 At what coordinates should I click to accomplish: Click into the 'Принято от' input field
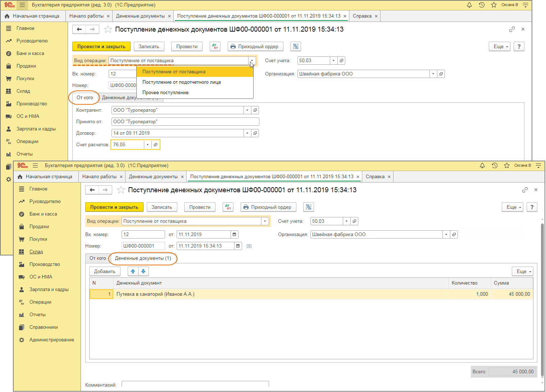[185, 122]
